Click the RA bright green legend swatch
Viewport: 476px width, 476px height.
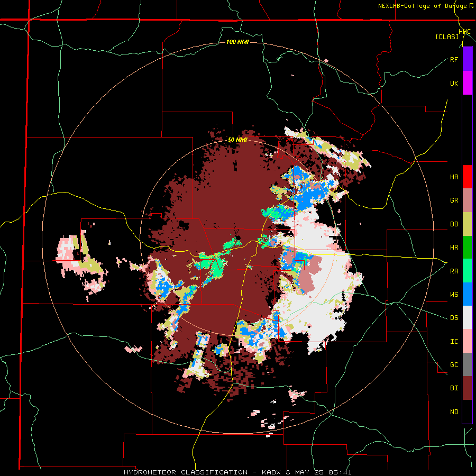pyautogui.click(x=467, y=271)
